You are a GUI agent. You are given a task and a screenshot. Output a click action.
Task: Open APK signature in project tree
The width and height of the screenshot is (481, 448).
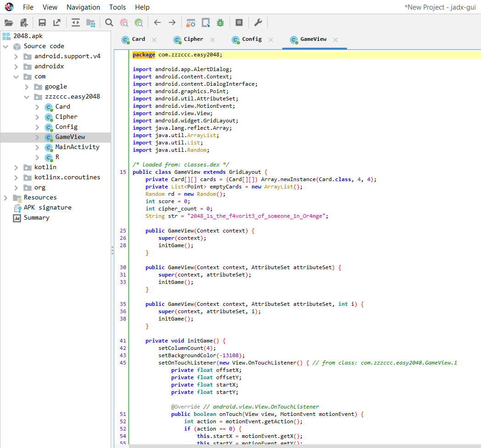click(47, 208)
